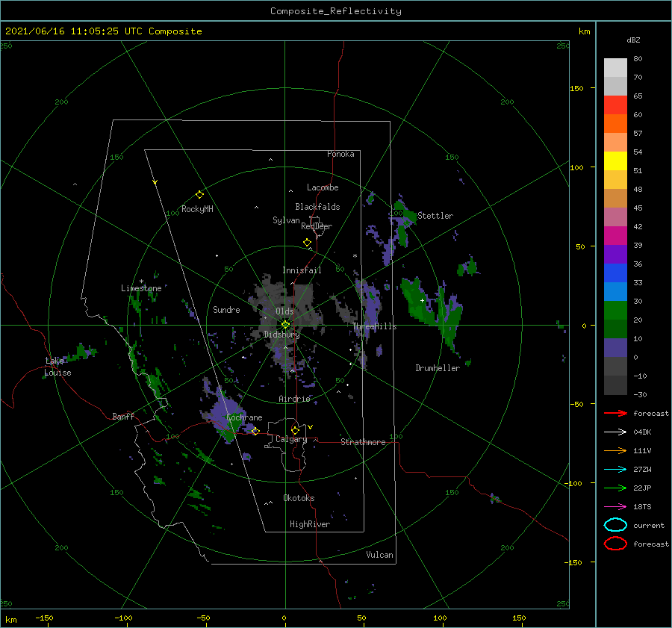Click the dBZ legend heading
The height and width of the screenshot is (628, 672).
[633, 40]
